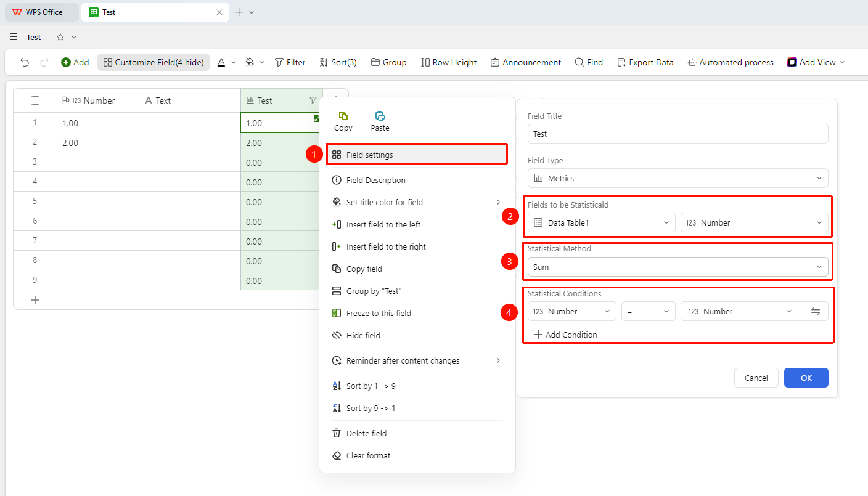Select Field settings menu entry
Viewport: 868px width, 496px height.
click(x=417, y=155)
